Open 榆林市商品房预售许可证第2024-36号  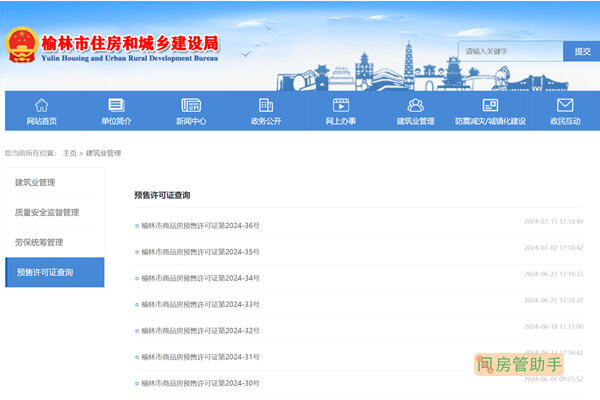tap(200, 225)
